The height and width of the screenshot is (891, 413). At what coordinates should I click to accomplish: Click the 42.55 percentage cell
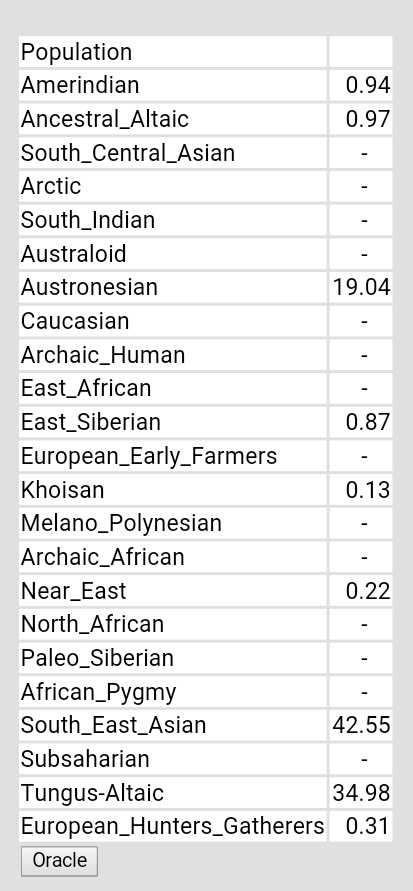361,725
